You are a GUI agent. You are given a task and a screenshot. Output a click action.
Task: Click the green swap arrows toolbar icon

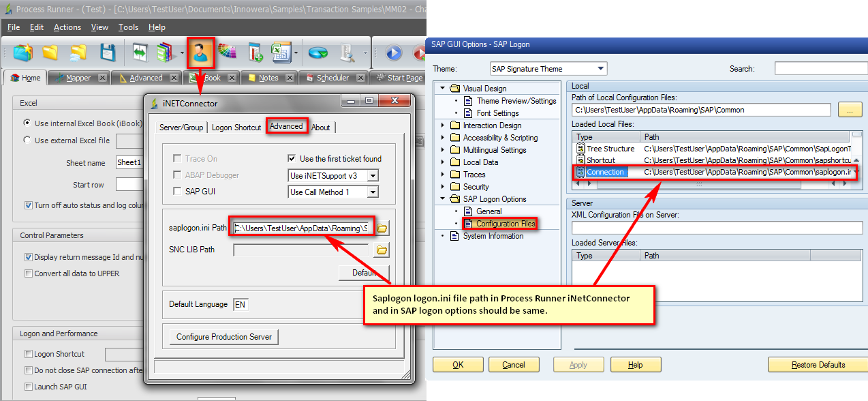141,53
